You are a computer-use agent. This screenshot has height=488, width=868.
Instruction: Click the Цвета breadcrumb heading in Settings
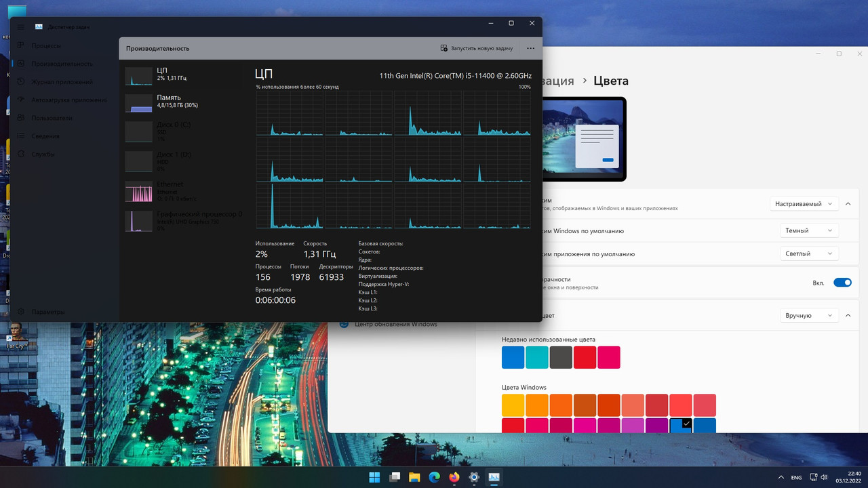tap(611, 81)
